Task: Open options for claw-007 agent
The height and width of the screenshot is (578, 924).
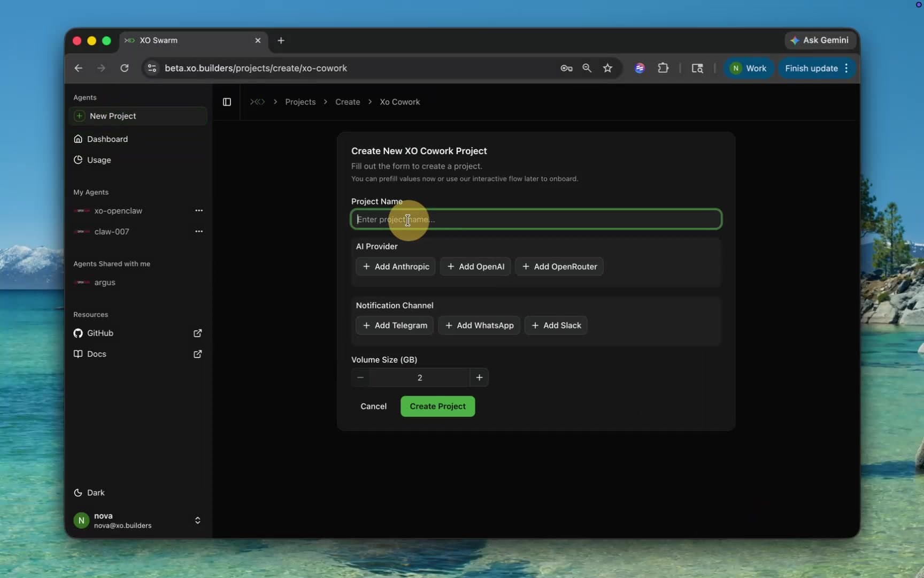Action: click(x=199, y=232)
